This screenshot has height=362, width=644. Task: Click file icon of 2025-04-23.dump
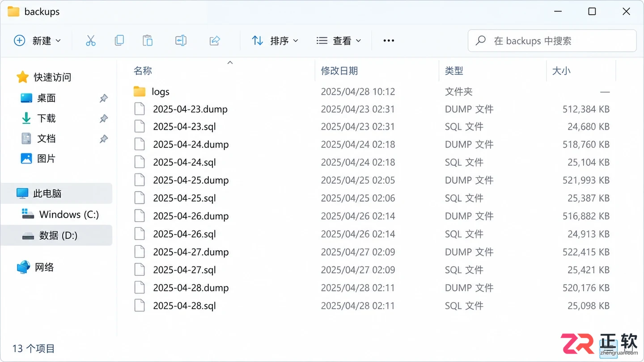(140, 109)
